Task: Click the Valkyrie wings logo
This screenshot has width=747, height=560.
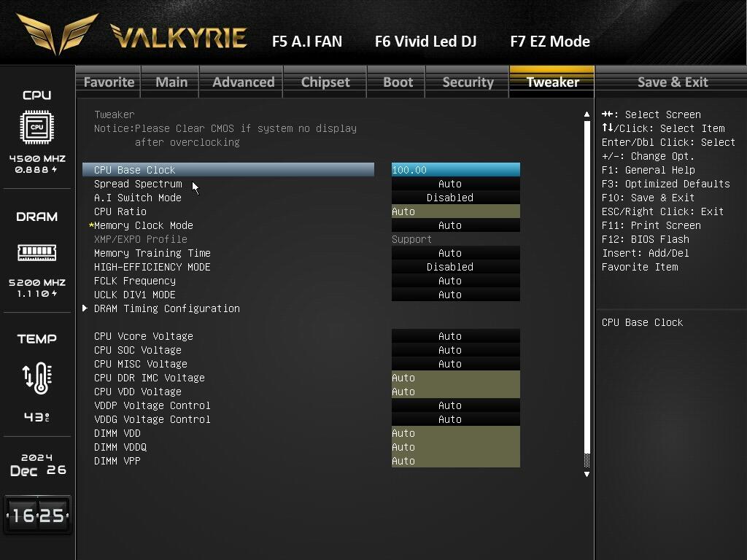Action: pyautogui.click(x=58, y=32)
